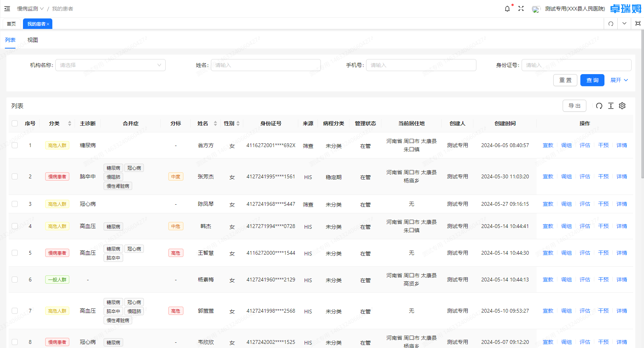644x348 pixels.
Task: Open the tab options chevron menu
Action: point(624,23)
